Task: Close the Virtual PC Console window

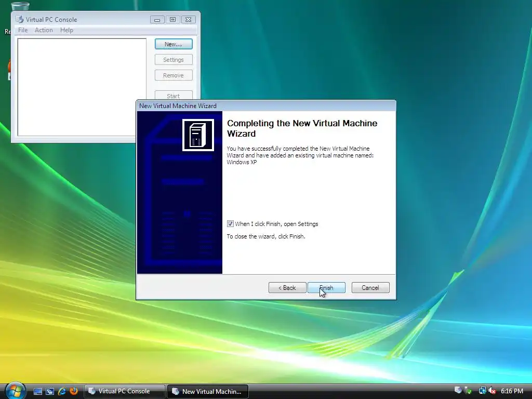Action: [x=188, y=20]
